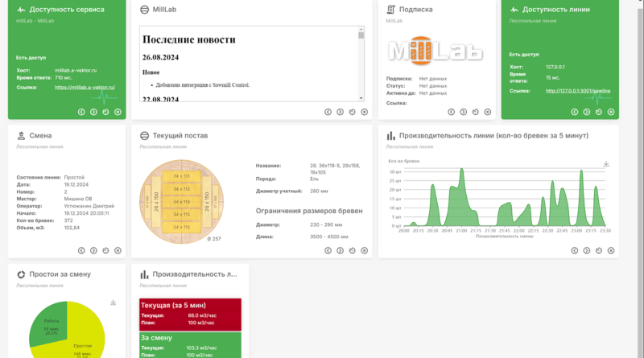Remove the MillLab news card

tap(365, 112)
